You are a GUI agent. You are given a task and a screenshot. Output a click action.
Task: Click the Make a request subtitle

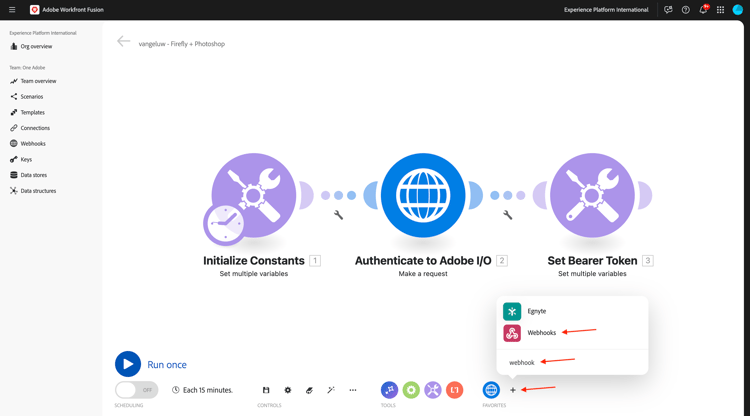tap(423, 274)
